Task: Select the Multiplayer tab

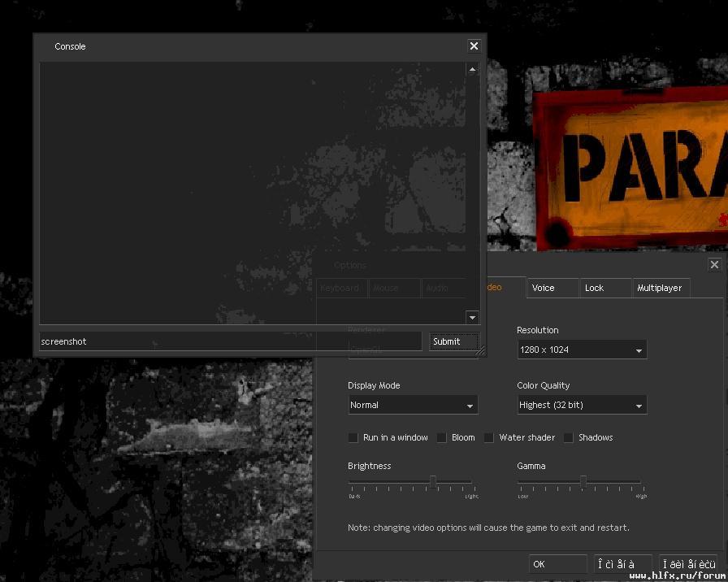Action: (660, 288)
